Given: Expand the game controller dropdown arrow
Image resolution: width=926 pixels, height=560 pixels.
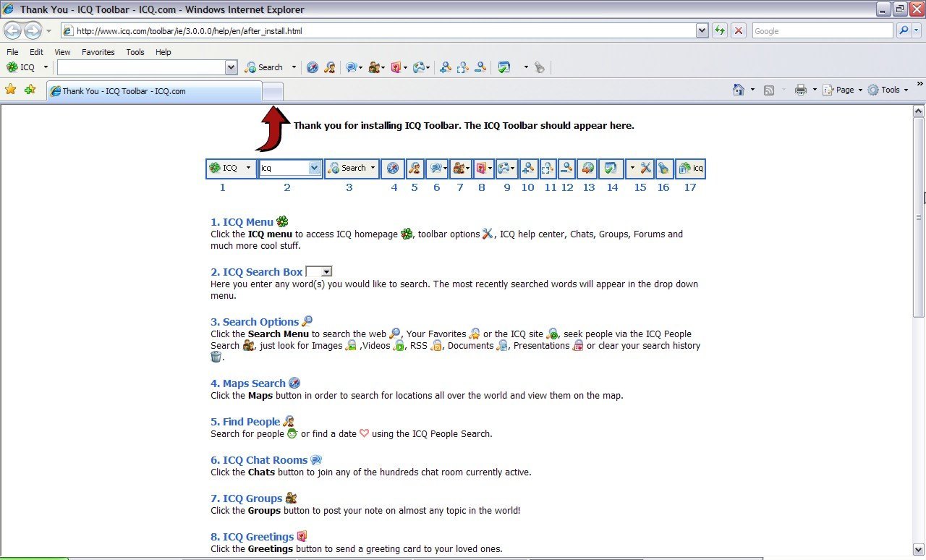Looking at the screenshot, I should 429,67.
